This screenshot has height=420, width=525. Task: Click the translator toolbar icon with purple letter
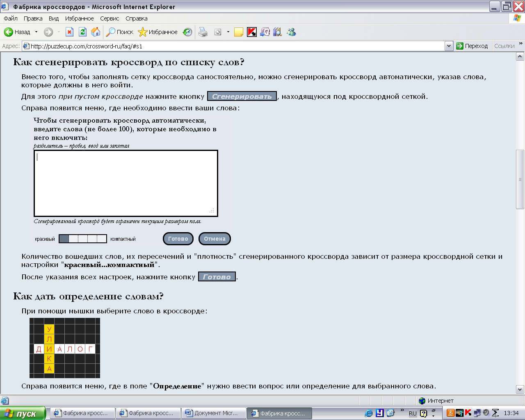click(265, 32)
